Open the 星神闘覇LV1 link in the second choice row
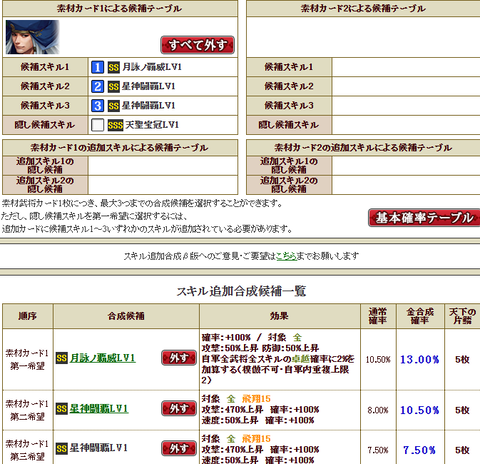The width and height of the screenshot is (480, 464). click(99, 409)
